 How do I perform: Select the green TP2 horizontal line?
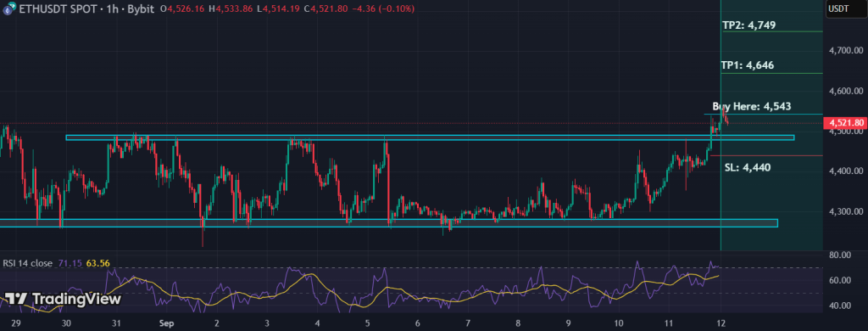(771, 31)
